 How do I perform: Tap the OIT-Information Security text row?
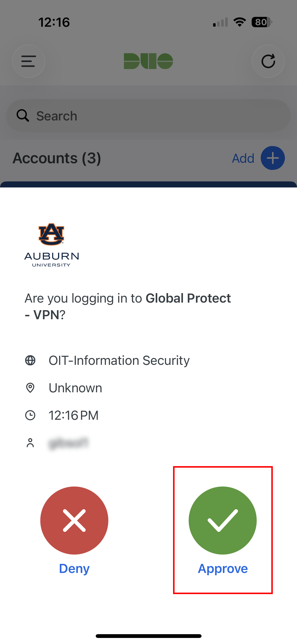click(x=119, y=360)
